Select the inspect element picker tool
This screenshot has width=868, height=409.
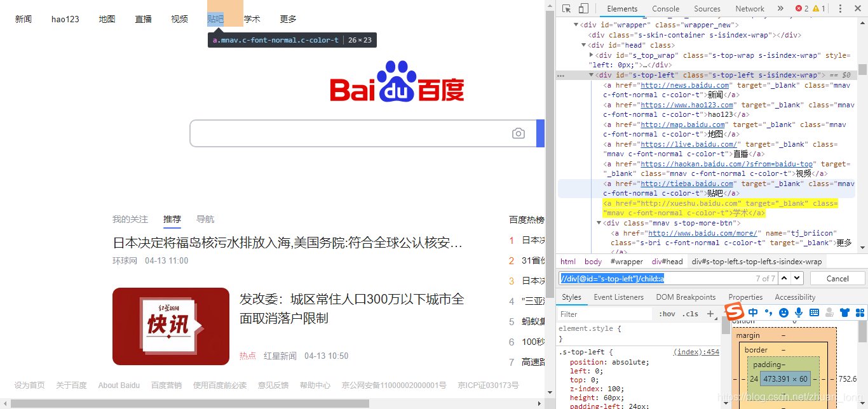567,9
